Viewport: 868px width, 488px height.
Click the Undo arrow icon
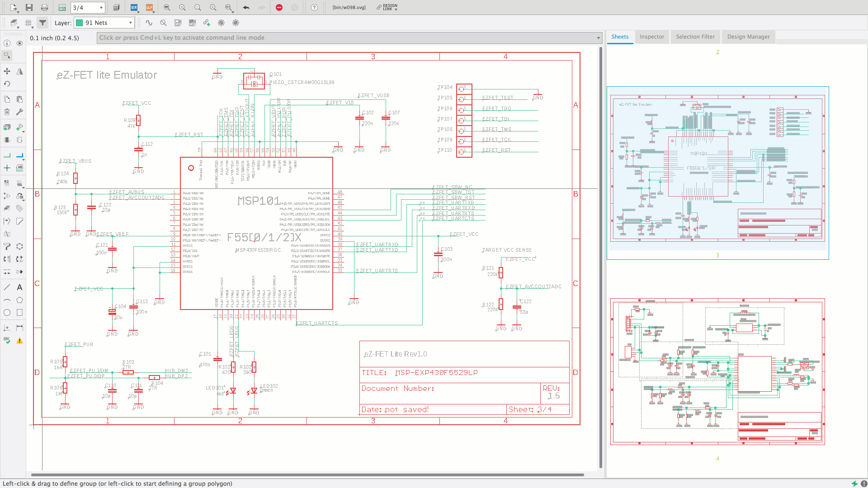coord(246,7)
